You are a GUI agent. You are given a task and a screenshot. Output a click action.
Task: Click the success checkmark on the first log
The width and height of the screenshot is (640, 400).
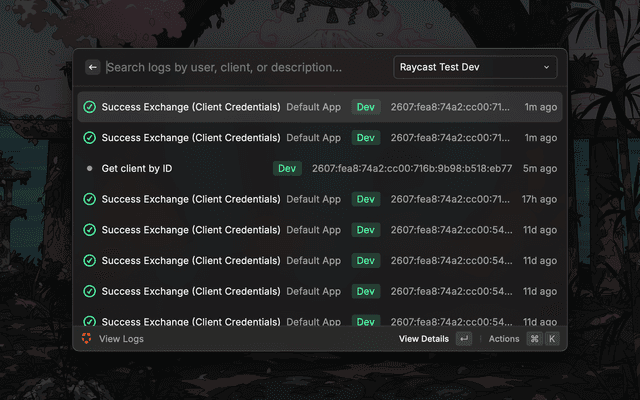coord(89,107)
